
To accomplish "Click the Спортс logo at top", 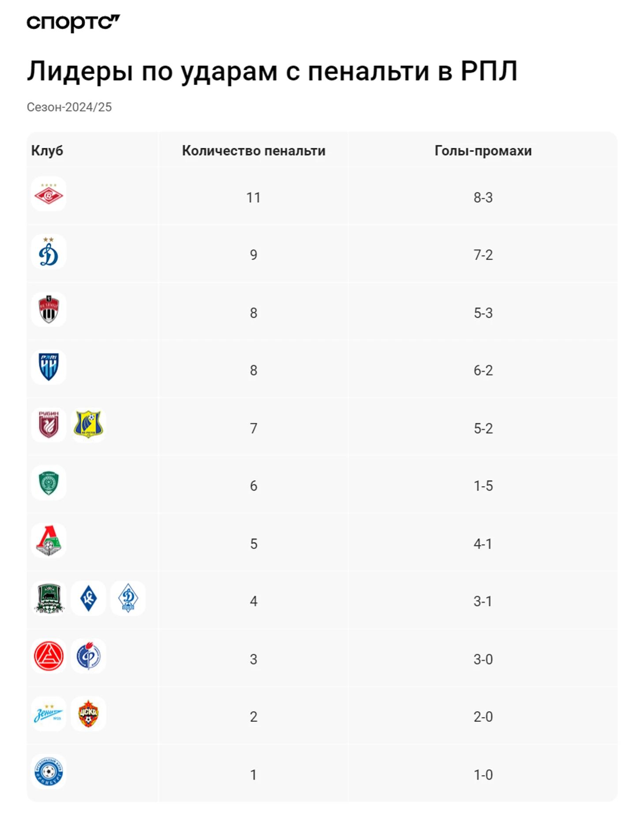I will pos(73,23).
